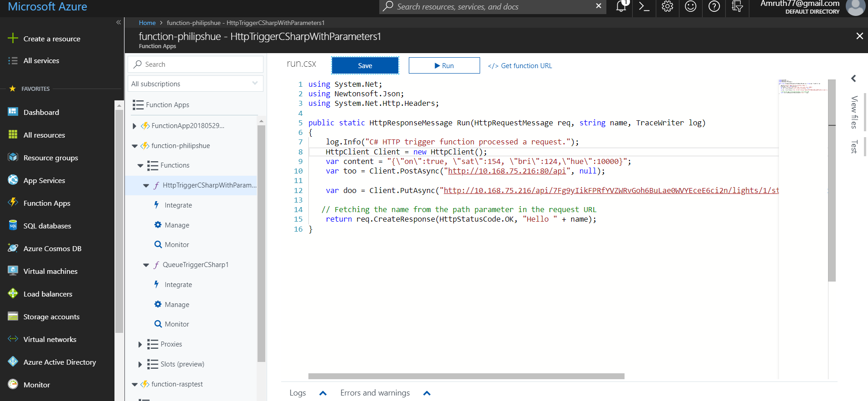The image size is (868, 401).
Task: Select Monitor under HttpTriggerCSharpWithParam
Action: 177,245
